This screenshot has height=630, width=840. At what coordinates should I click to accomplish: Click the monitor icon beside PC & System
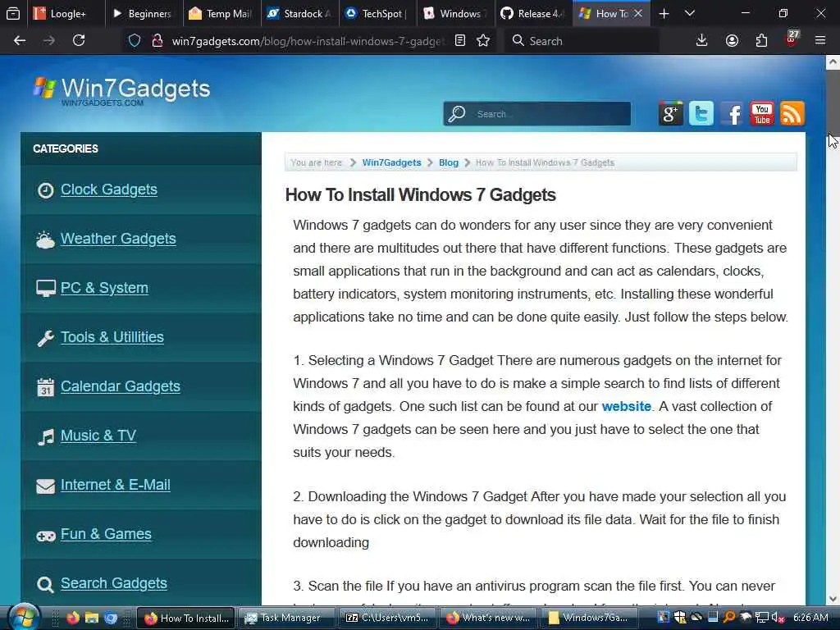click(46, 289)
